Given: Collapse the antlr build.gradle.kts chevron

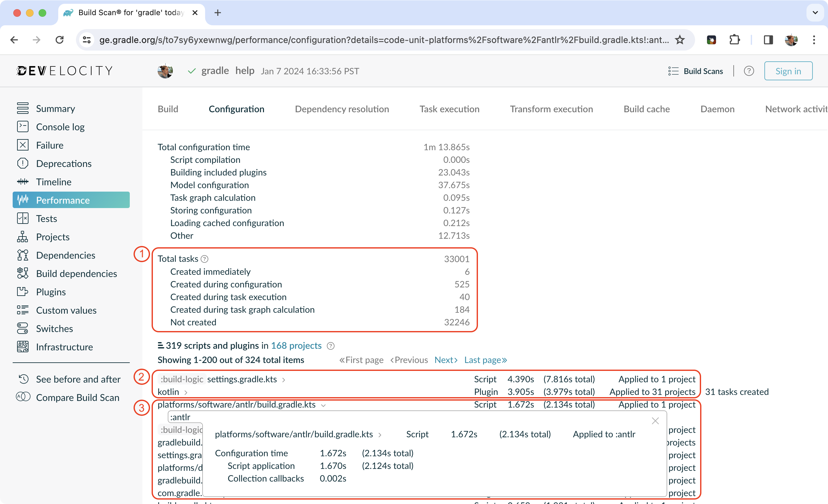Looking at the screenshot, I should coord(323,405).
